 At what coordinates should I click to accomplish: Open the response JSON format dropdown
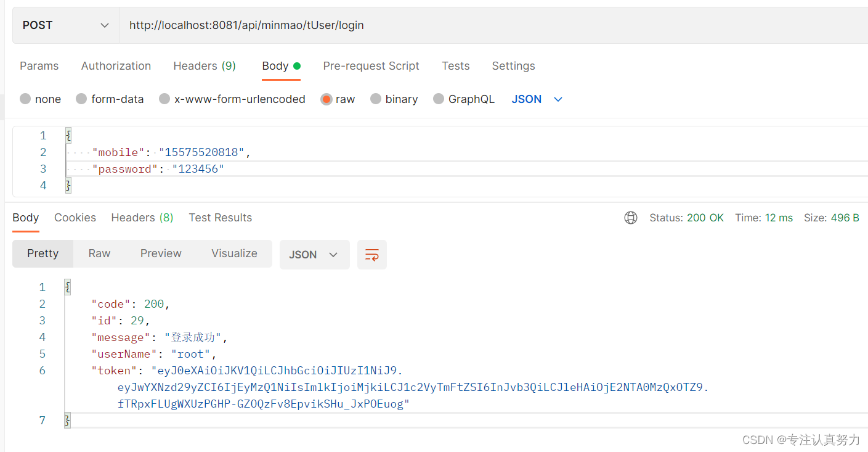315,255
